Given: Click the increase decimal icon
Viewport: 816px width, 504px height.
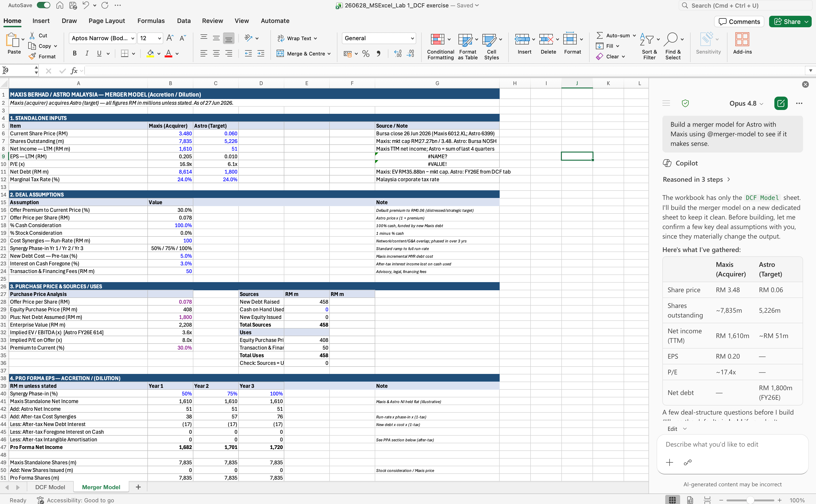Looking at the screenshot, I should click(x=398, y=53).
